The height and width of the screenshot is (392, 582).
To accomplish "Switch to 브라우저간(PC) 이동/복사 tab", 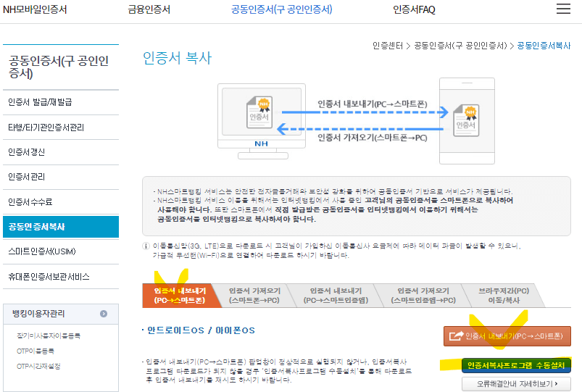I will [504, 296].
